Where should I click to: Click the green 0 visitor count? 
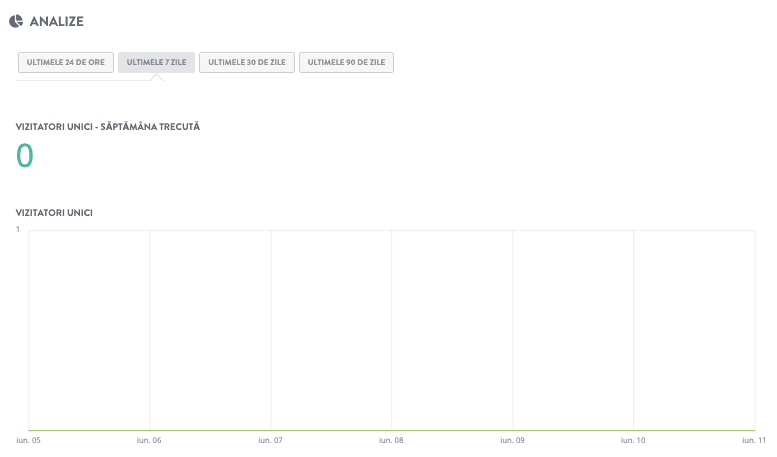pos(25,156)
